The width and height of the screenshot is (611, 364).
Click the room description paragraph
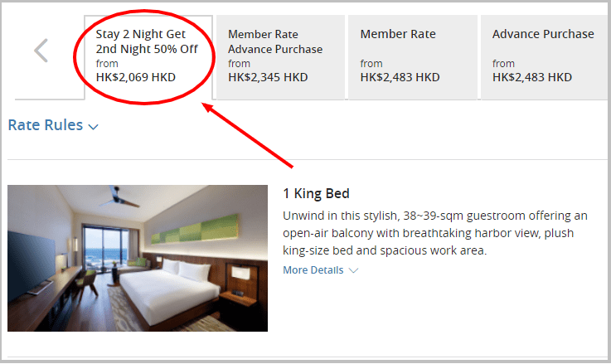pyautogui.click(x=435, y=233)
